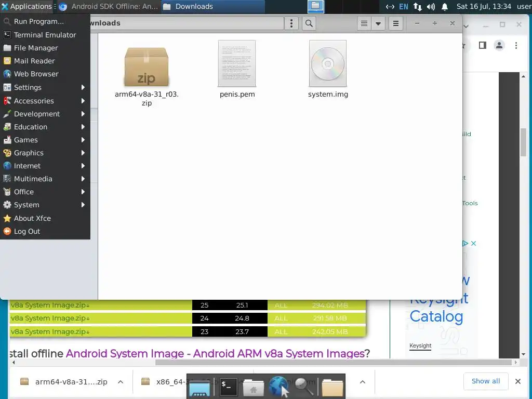Launch web browser globe in the dock
The height and width of the screenshot is (399, 532).
point(279,387)
